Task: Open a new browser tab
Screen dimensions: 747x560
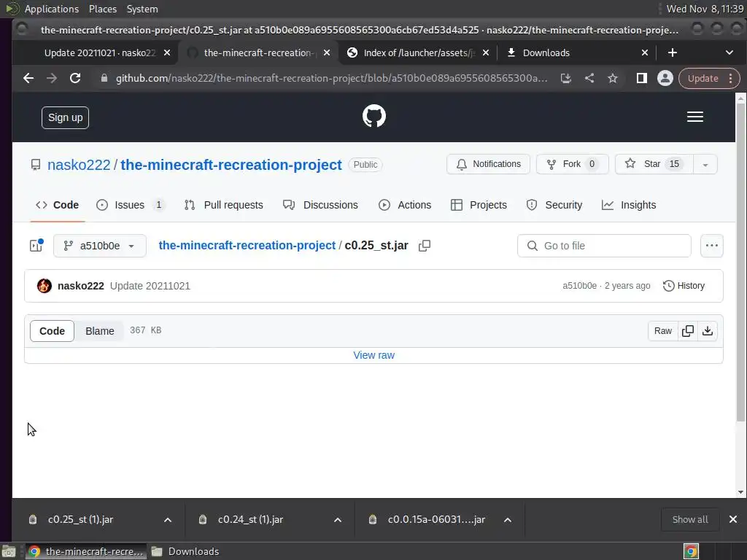Action: tap(672, 52)
